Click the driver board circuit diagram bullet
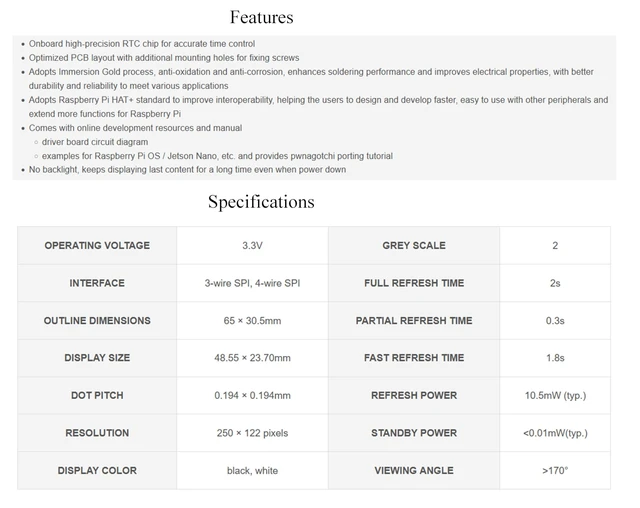 click(95, 142)
